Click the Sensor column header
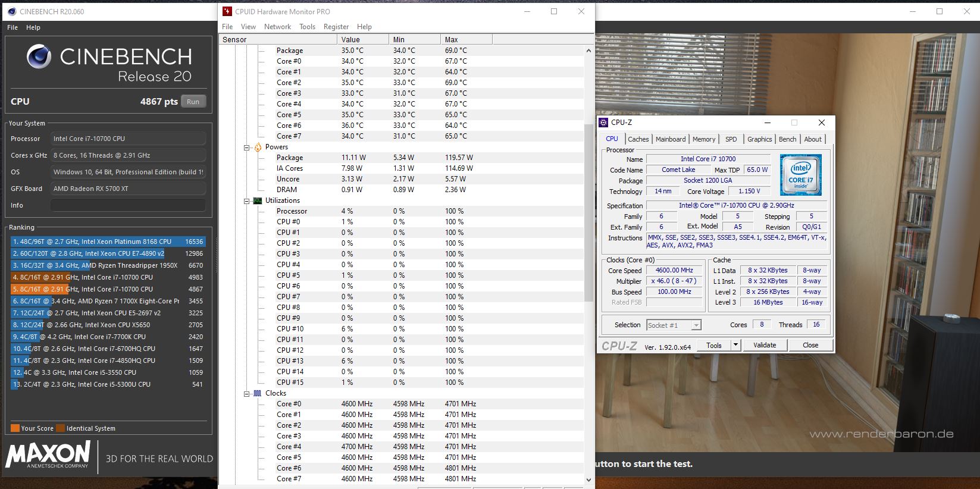The height and width of the screenshot is (489, 980). tap(278, 40)
